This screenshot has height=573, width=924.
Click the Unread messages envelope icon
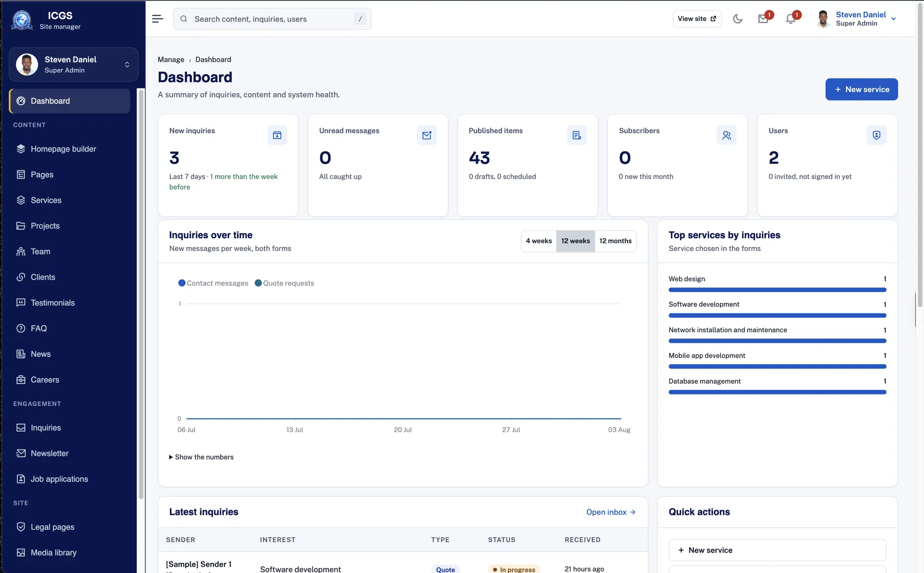427,135
